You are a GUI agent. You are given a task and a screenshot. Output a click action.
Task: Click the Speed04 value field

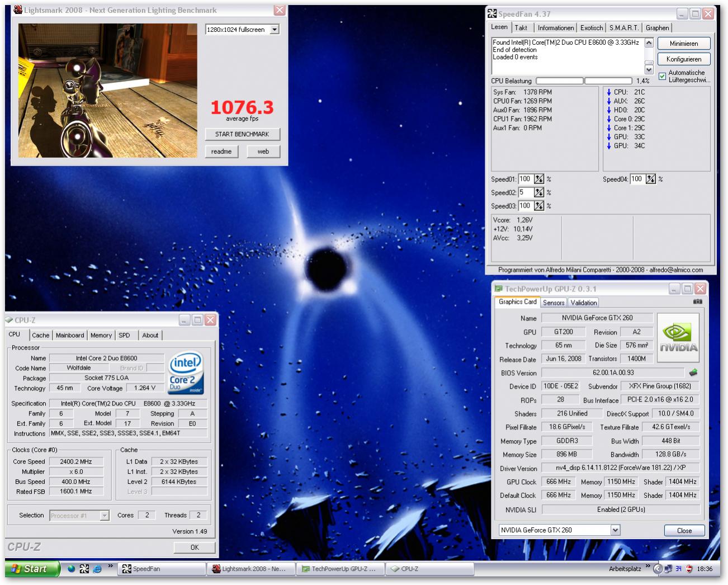[x=637, y=179]
